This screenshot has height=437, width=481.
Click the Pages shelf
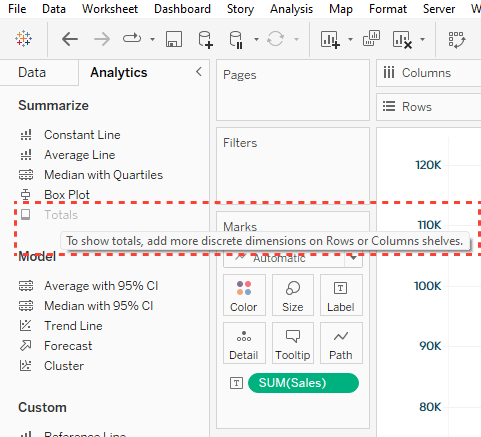[293, 90]
